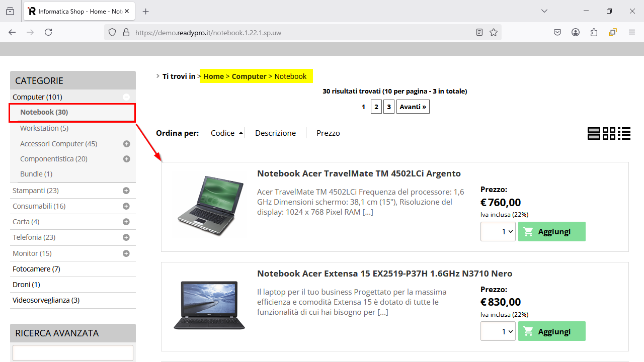
Task: Click the padlock site info icon
Action: [126, 32]
